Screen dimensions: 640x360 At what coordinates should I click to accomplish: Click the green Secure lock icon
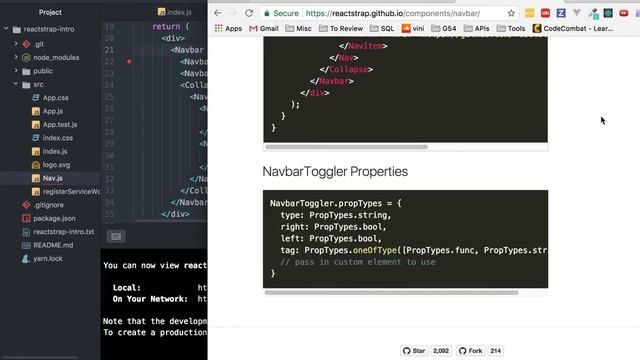tap(267, 13)
